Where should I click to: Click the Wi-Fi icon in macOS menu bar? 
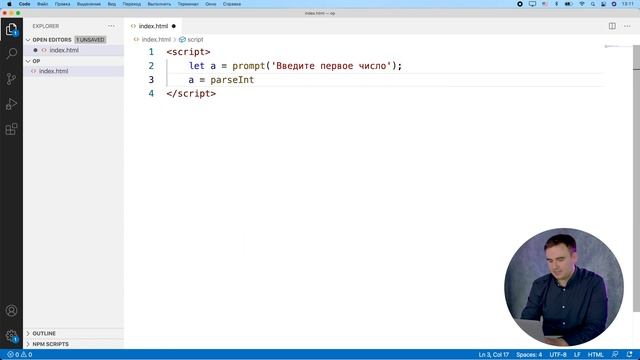(x=582, y=4)
